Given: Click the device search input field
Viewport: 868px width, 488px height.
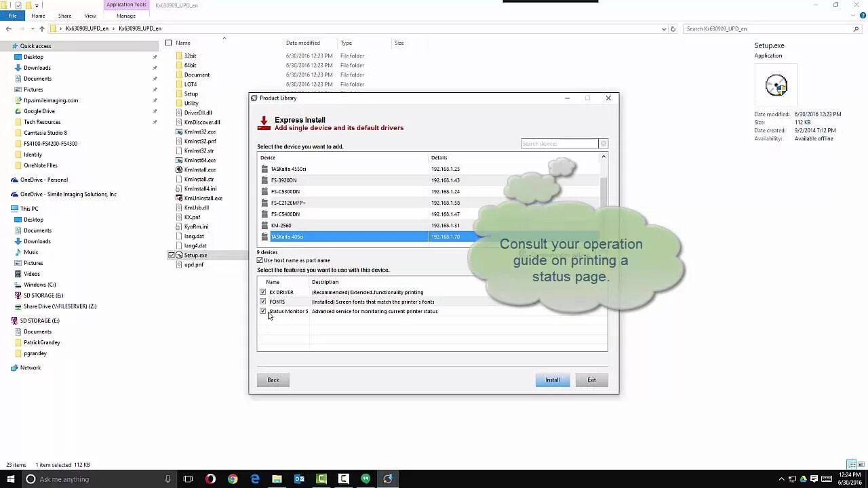Looking at the screenshot, I should point(560,144).
